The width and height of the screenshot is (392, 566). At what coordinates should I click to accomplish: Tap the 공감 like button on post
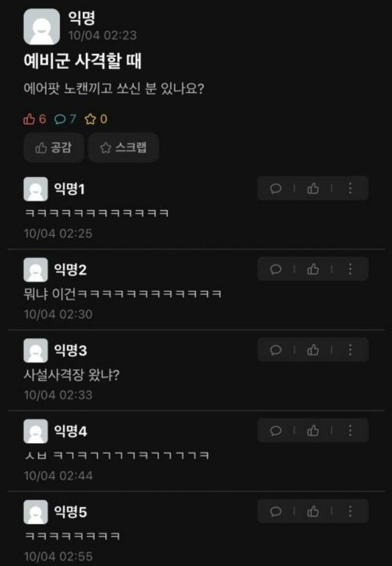click(x=54, y=147)
